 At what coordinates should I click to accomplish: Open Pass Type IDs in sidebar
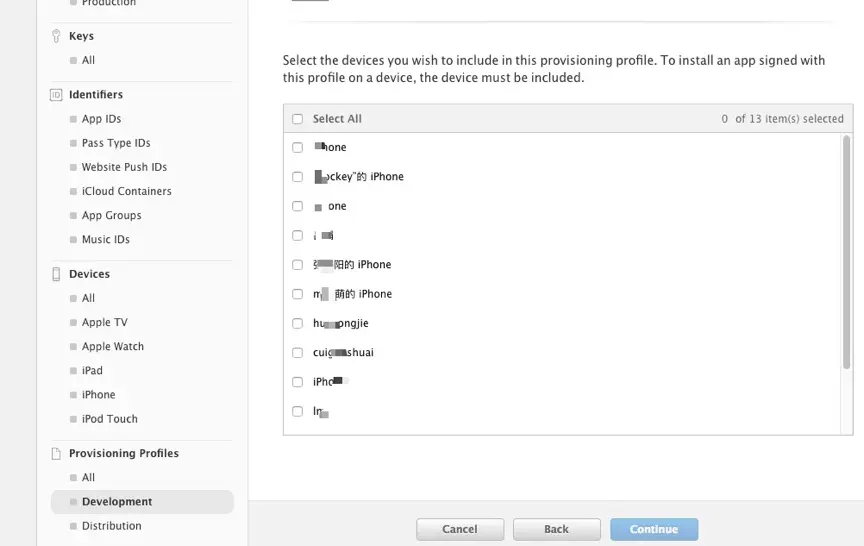(116, 143)
